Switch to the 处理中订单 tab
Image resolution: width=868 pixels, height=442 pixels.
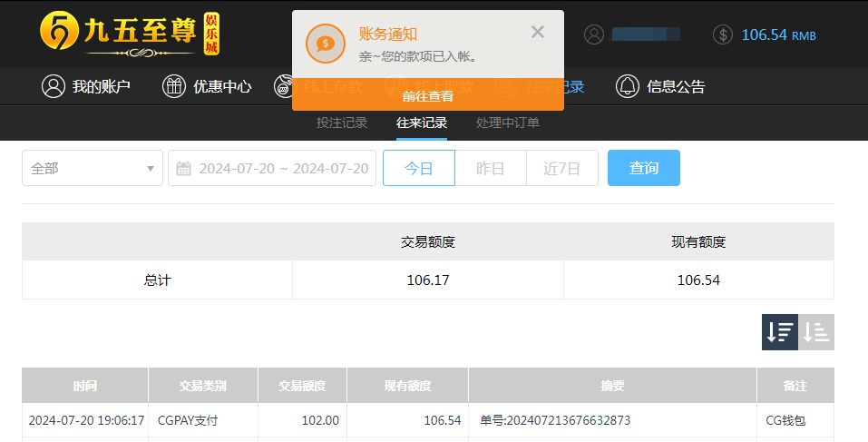pyautogui.click(x=508, y=123)
